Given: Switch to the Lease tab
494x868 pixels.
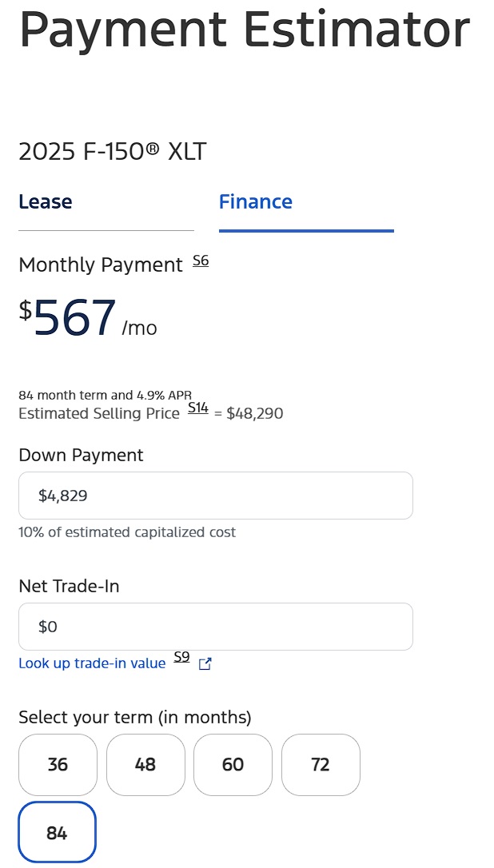Looking at the screenshot, I should (x=46, y=202).
